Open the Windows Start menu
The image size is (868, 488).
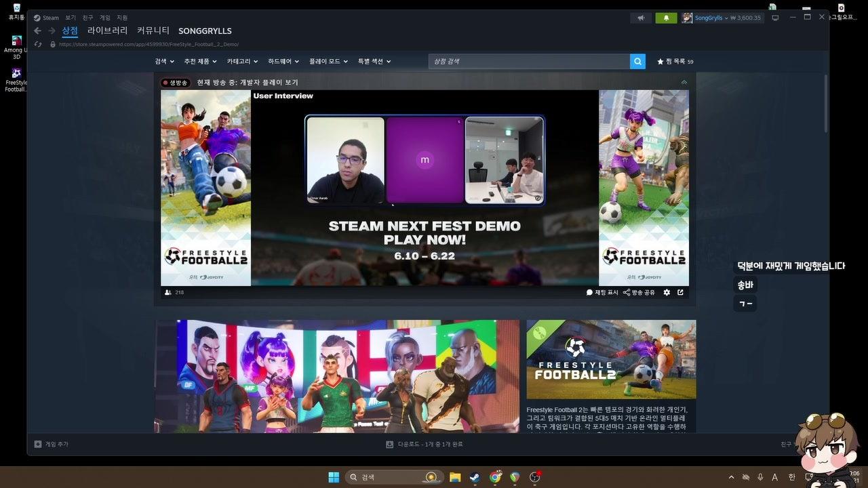point(334,477)
